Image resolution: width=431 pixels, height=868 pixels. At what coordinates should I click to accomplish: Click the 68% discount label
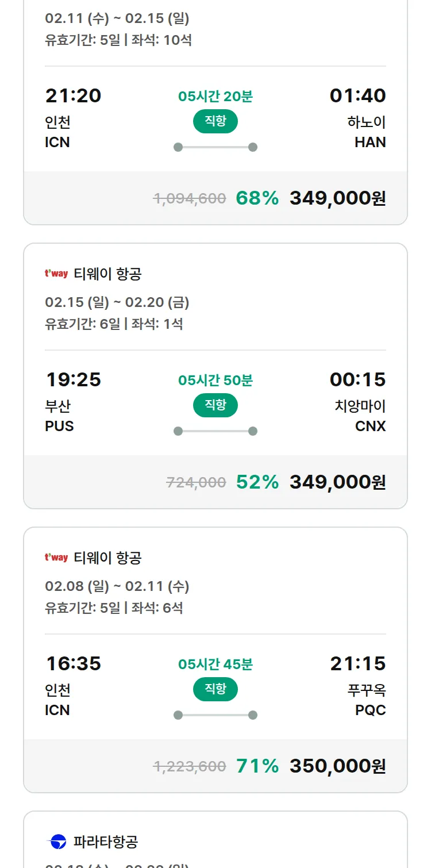click(257, 198)
